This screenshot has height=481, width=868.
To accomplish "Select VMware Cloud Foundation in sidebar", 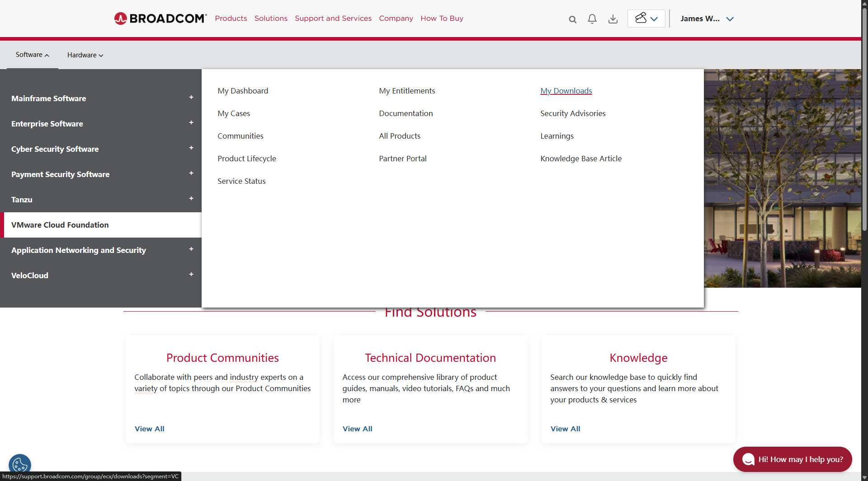I will 60,225.
